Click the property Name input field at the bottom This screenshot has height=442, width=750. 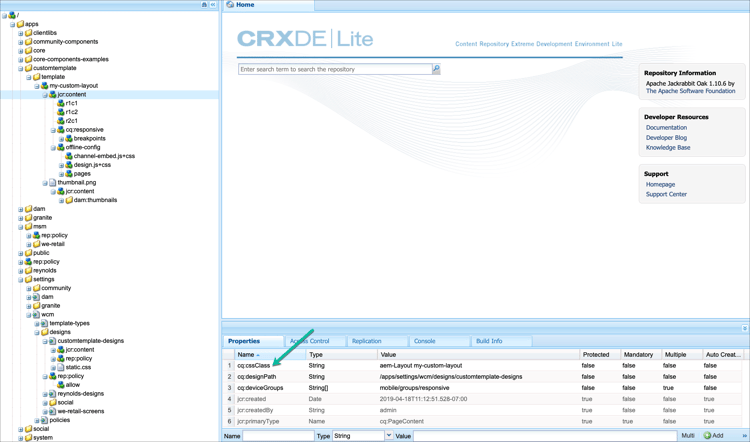click(278, 436)
